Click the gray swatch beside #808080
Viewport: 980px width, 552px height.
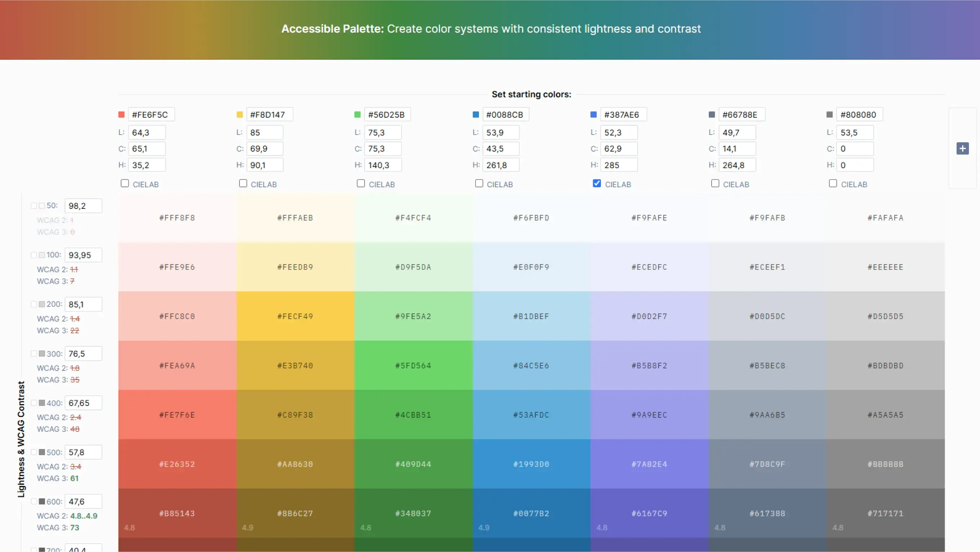point(830,115)
